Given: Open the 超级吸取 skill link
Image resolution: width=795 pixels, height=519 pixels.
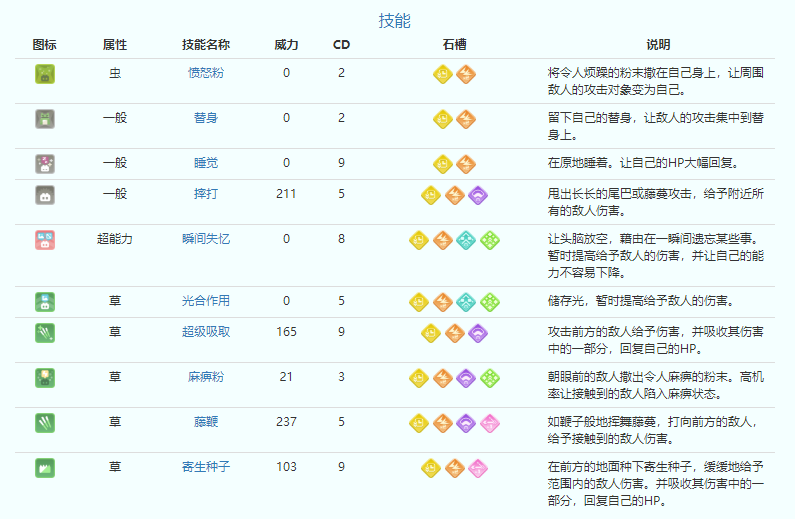Looking at the screenshot, I should click(206, 332).
